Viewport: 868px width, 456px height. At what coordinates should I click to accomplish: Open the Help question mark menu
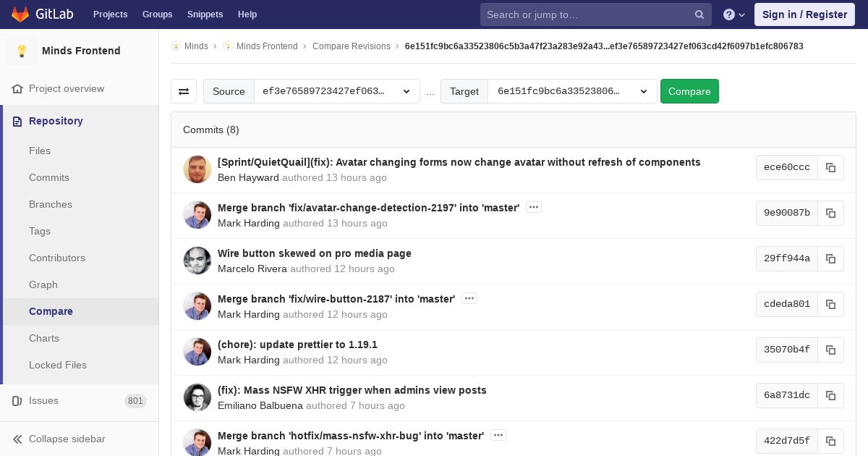(x=734, y=14)
